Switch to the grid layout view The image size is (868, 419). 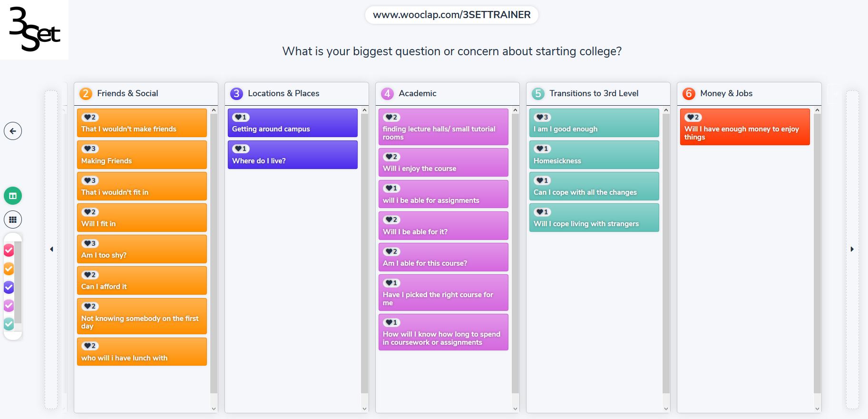coord(13,219)
